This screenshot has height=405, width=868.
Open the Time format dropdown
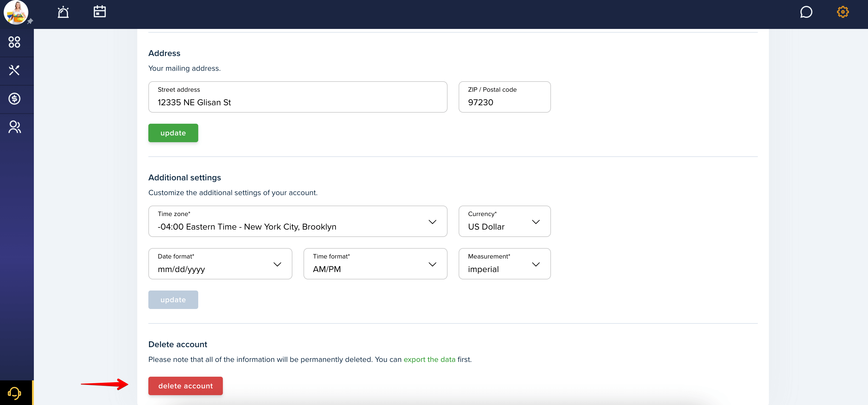tap(375, 263)
